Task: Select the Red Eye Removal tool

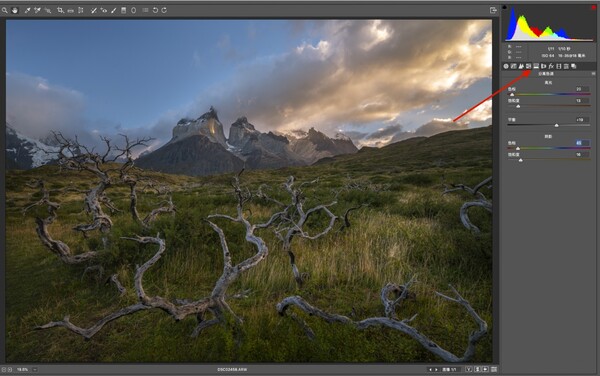Action: click(x=103, y=10)
